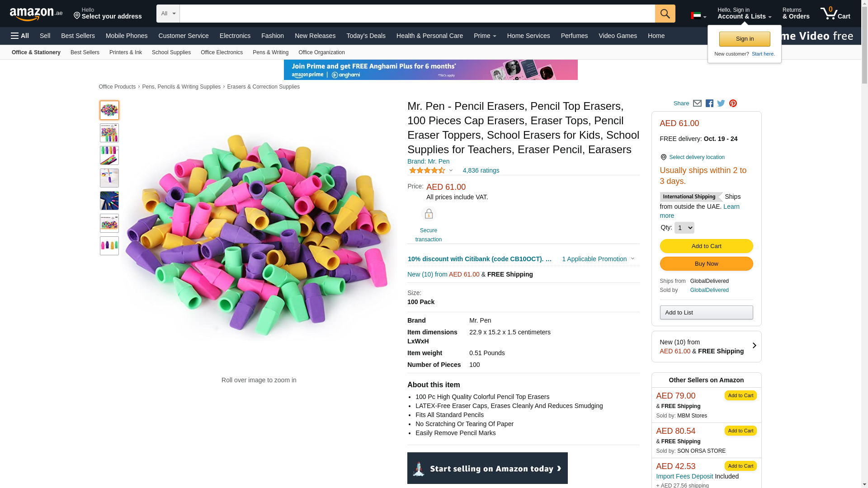Share product on Facebook icon
Screen dimensions: 868x488
709,103
